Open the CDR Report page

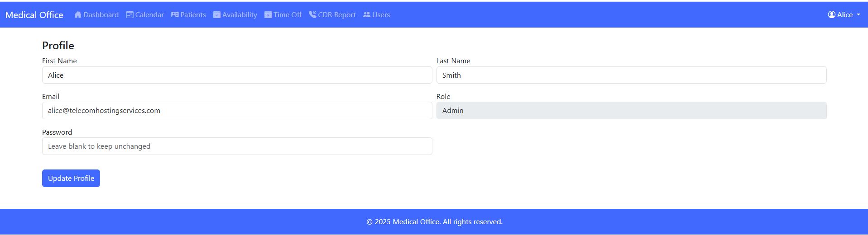[337, 14]
